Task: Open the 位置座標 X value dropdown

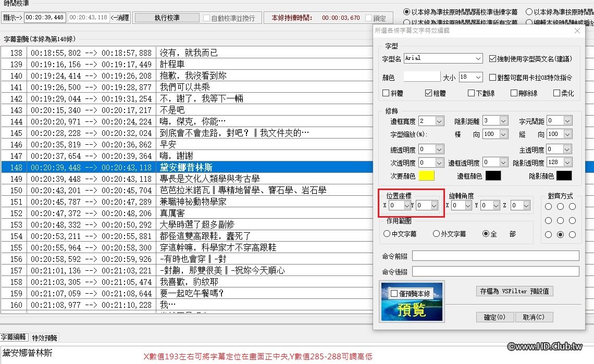Action: [x=407, y=205]
